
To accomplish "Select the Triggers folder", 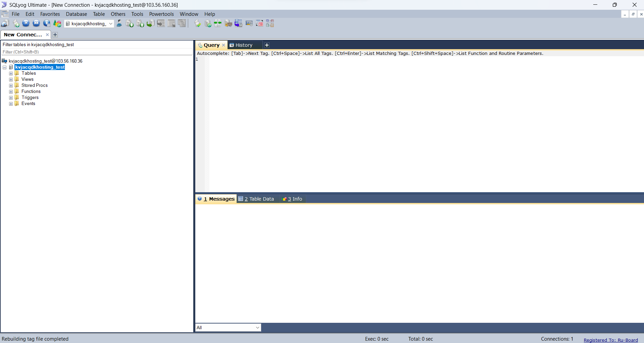I will 30,98.
